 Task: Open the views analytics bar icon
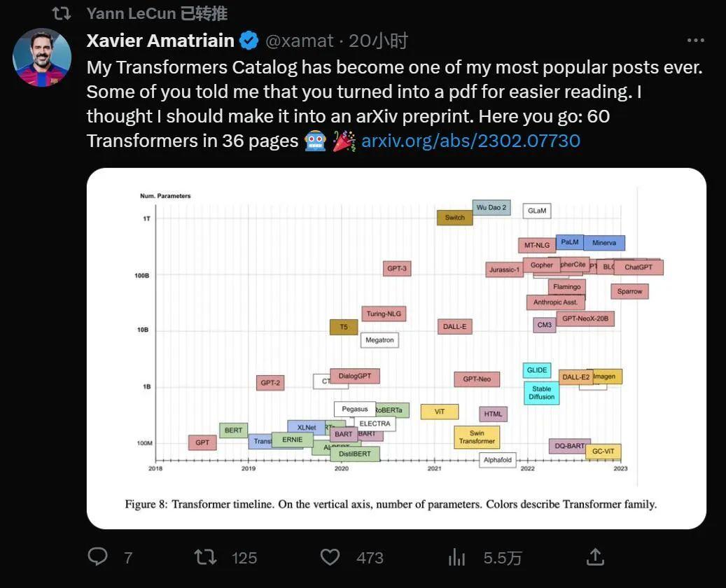456,556
